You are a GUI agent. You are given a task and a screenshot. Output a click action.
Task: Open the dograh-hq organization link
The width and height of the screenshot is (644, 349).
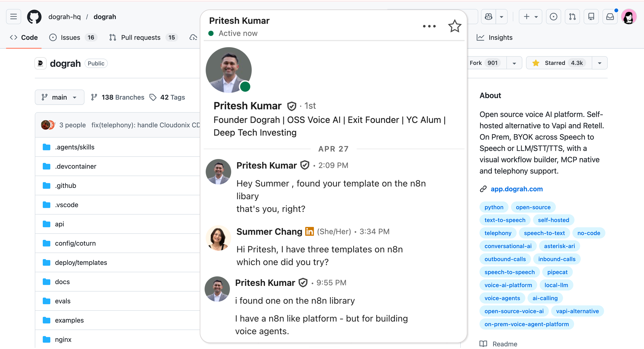65,17
